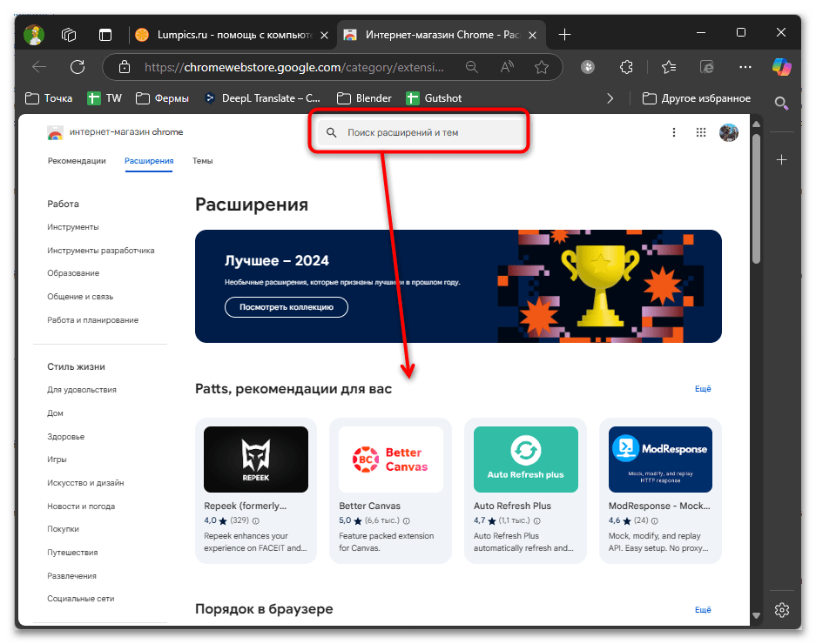Open the Инструменты разработчика category
816x644 pixels.
click(x=101, y=251)
